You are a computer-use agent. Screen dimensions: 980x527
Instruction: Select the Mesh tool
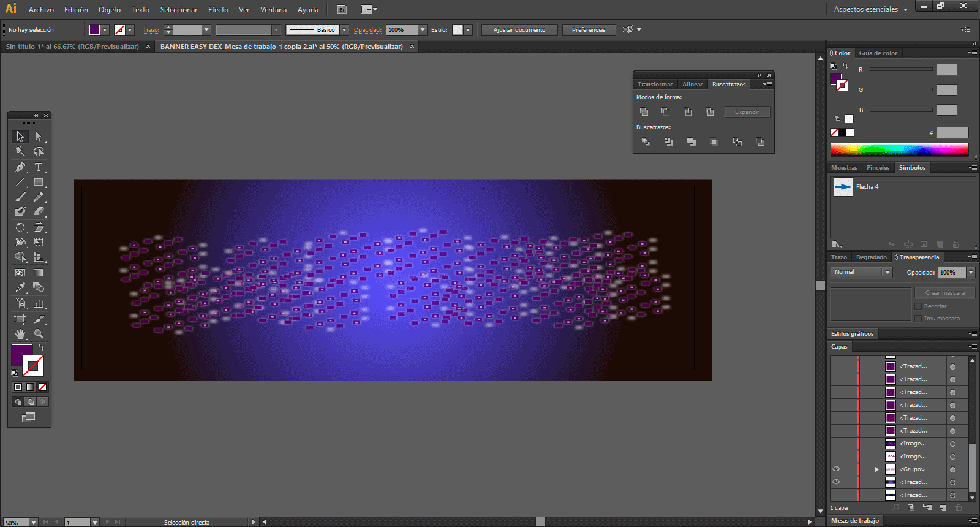(20, 273)
